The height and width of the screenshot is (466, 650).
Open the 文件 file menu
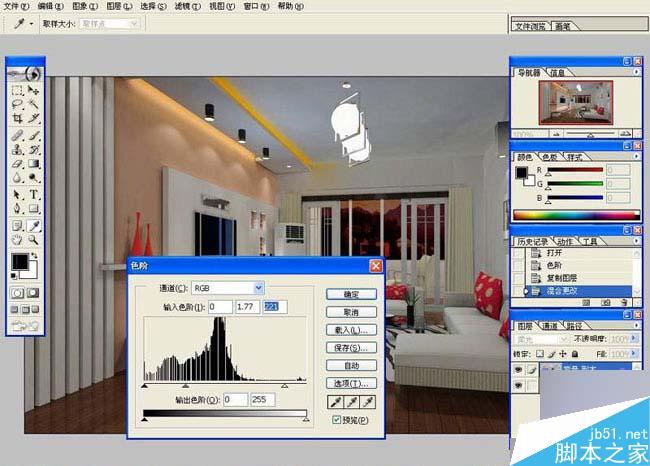(16, 6)
